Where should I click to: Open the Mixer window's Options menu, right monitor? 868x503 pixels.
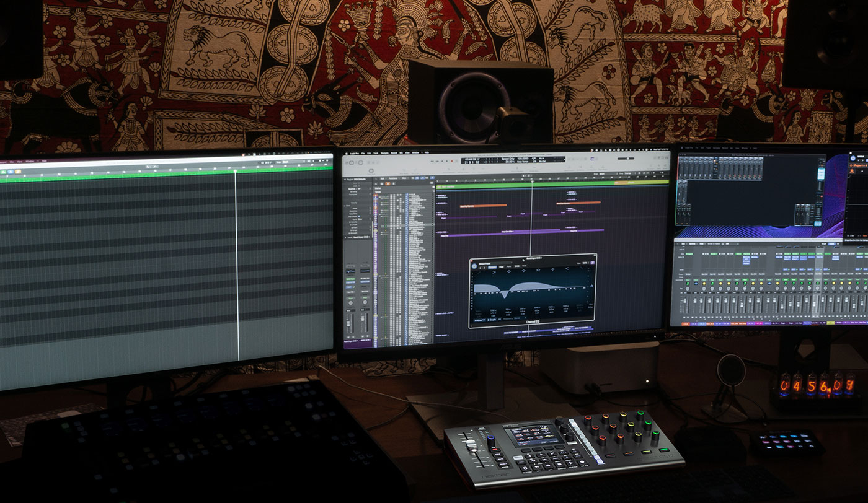[692, 244]
